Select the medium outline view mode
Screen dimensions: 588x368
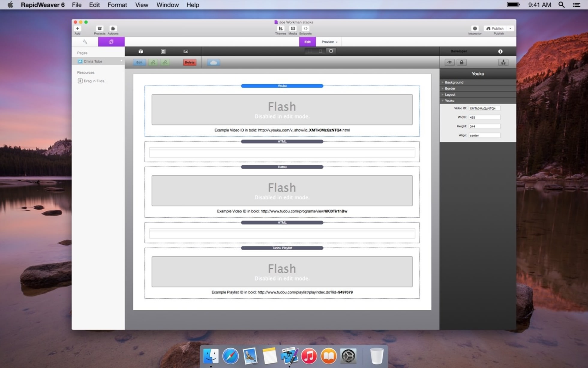click(x=320, y=51)
